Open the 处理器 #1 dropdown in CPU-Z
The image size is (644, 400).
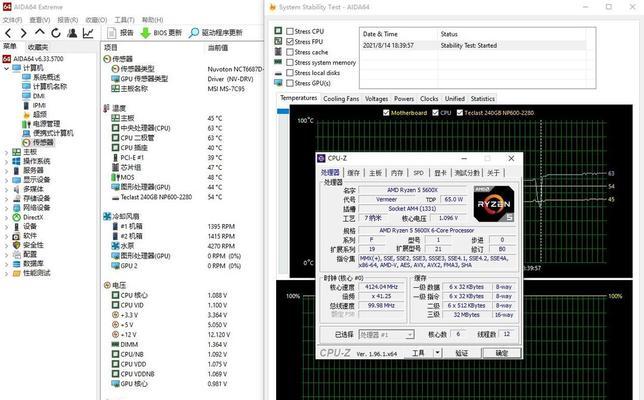[386, 335]
